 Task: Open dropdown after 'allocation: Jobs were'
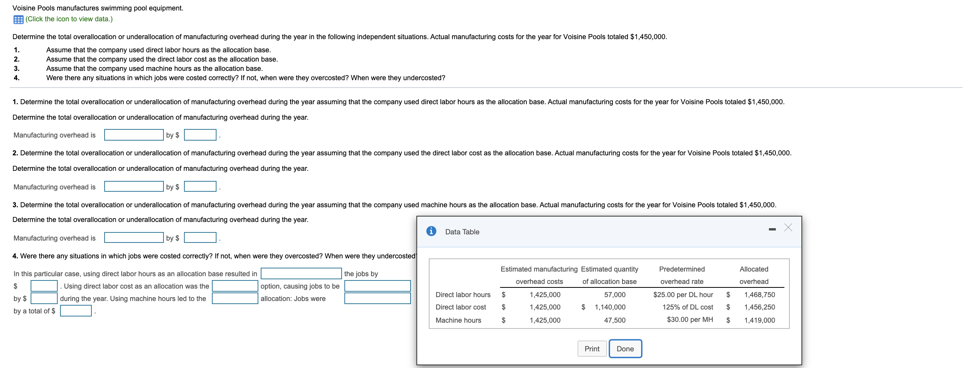(x=377, y=298)
